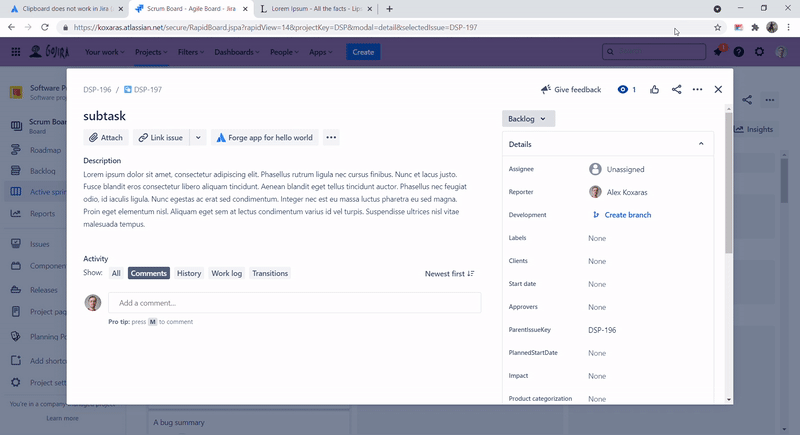Select the History activity filter
This screenshot has height=435, width=800.
click(x=189, y=273)
